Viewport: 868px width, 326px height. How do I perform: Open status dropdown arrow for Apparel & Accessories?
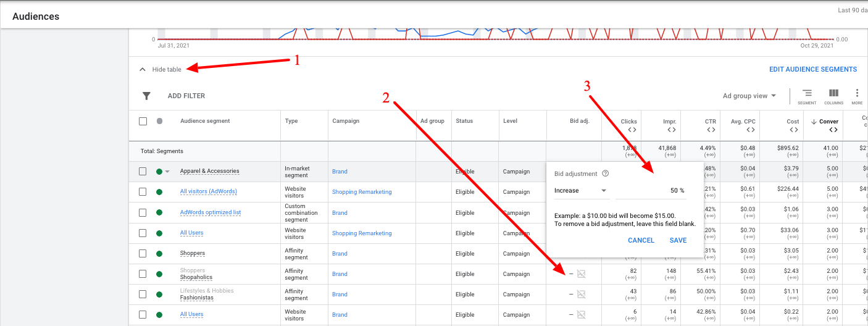pos(167,172)
